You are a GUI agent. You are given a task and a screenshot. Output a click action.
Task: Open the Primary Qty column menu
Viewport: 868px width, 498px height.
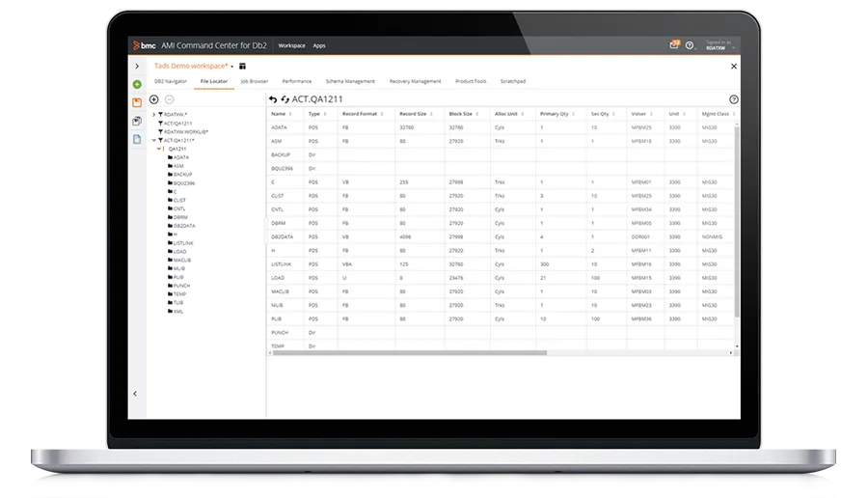(x=574, y=114)
